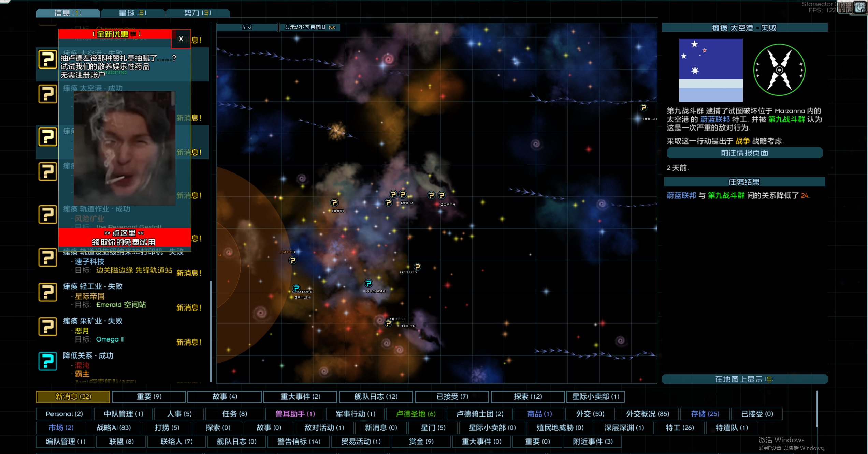Viewport: 868px width, 454px height.
Task: Close the 全新优惠 popup with X
Action: pos(181,39)
